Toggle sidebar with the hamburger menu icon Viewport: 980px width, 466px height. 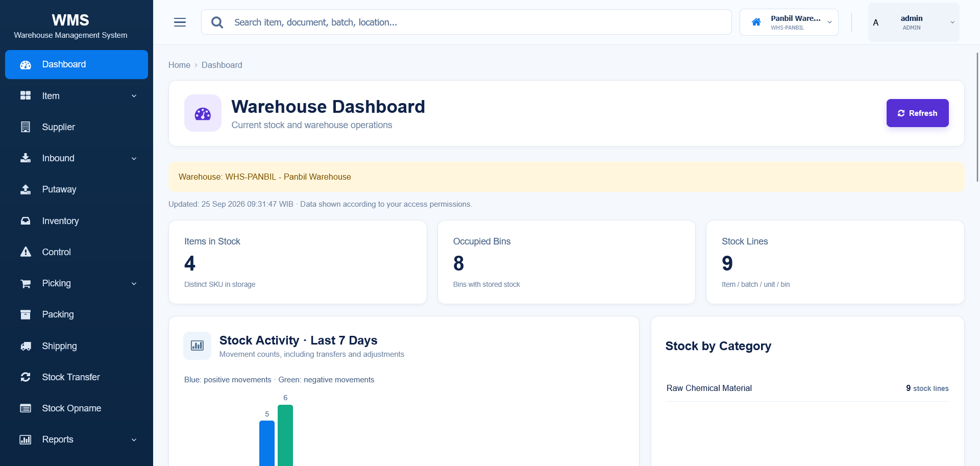coord(180,22)
